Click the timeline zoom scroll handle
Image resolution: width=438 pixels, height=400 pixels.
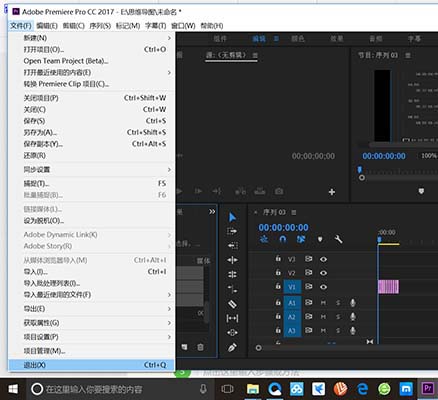pos(258,348)
